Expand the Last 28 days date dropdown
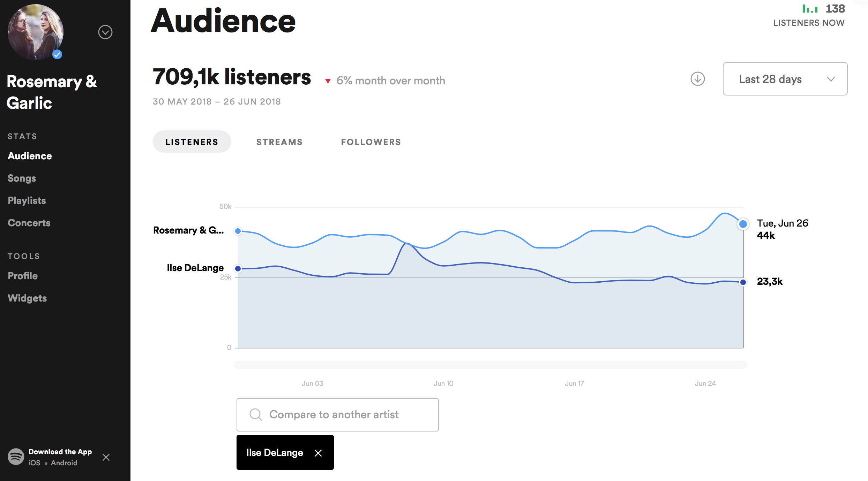 pyautogui.click(x=785, y=79)
